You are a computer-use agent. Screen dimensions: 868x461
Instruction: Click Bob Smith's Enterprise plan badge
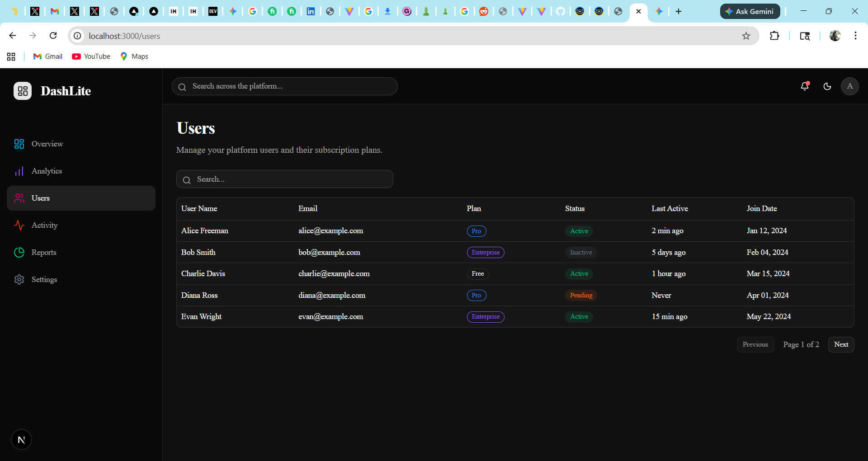click(x=485, y=252)
